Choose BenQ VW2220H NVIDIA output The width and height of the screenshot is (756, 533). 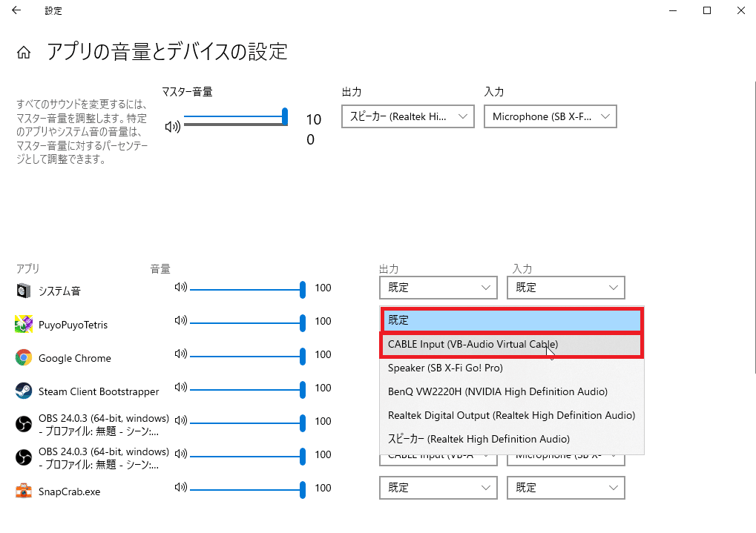pos(512,392)
